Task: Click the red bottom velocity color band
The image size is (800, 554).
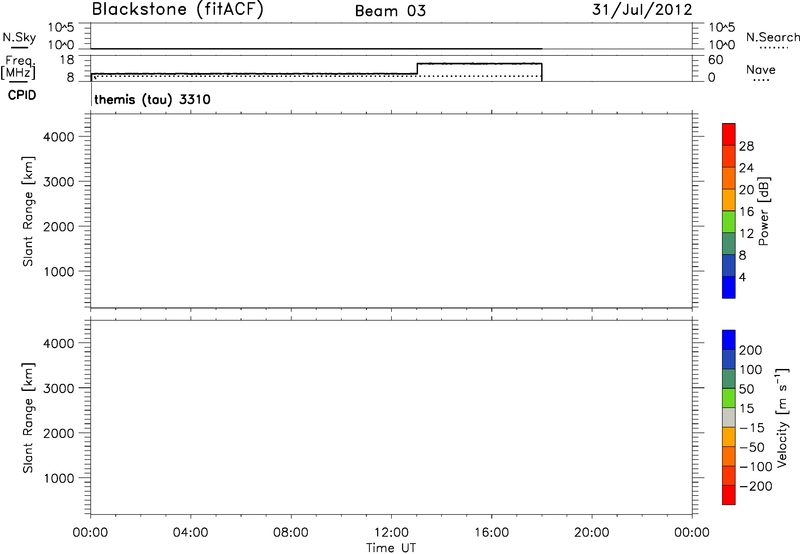Action: (729, 495)
